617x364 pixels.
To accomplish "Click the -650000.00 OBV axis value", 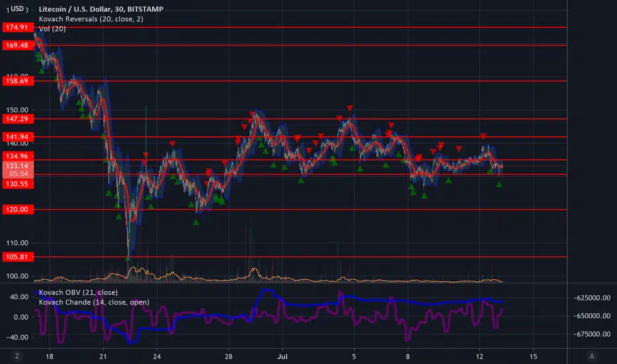I will coord(591,316).
